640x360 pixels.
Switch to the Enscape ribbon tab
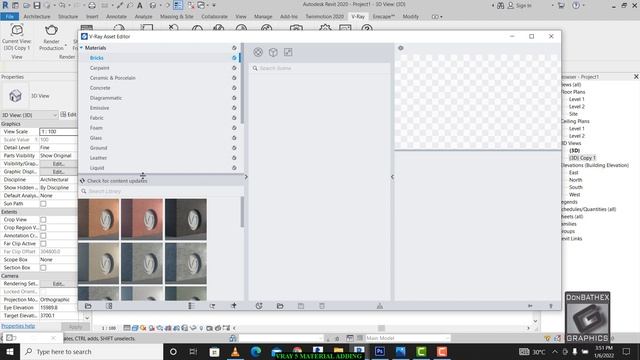click(383, 17)
